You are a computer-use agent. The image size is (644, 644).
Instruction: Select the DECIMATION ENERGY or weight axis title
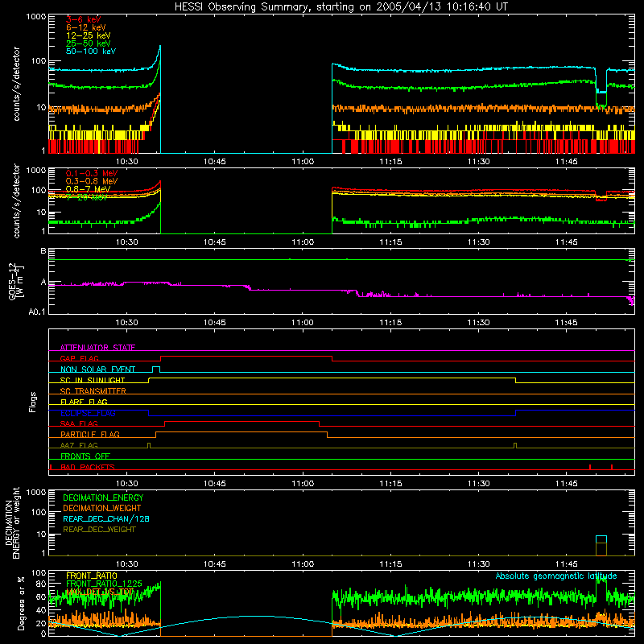[12, 522]
